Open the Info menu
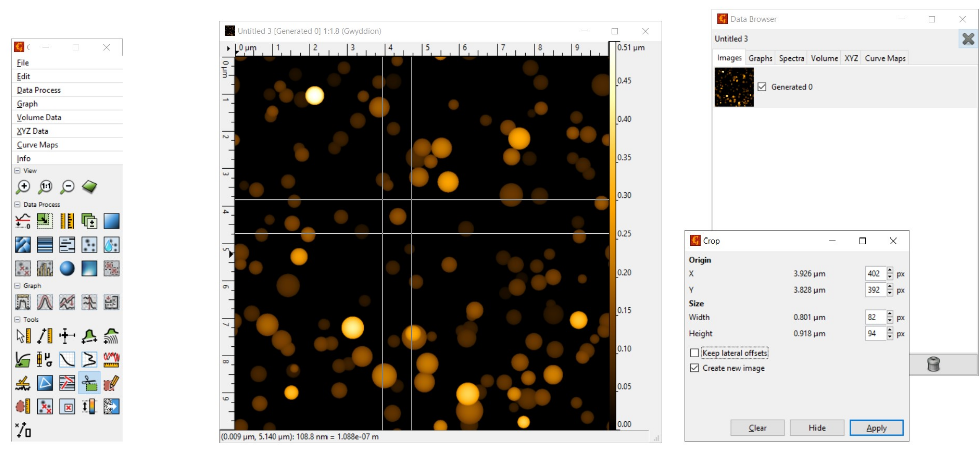The height and width of the screenshot is (475, 980). (67, 158)
